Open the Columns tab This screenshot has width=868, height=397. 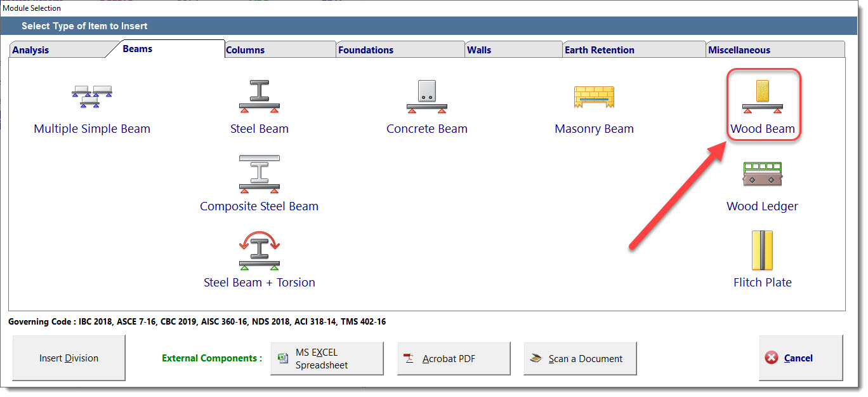246,50
